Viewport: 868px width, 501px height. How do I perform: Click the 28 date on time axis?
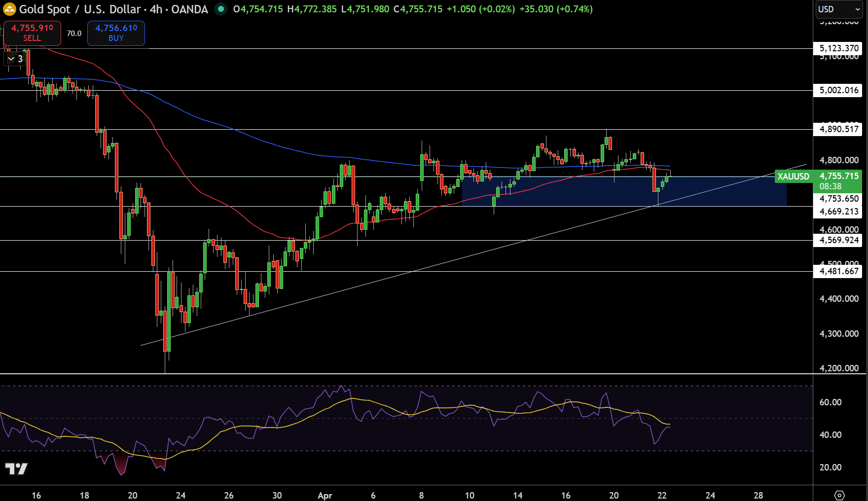tap(759, 496)
